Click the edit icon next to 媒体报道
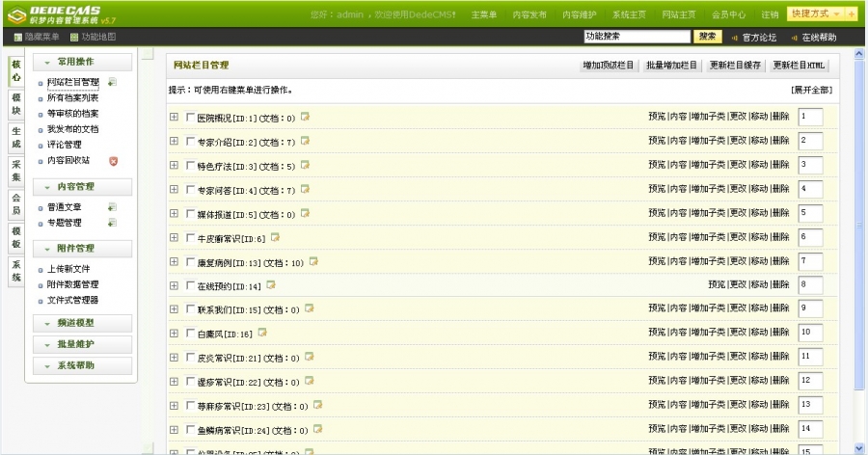The height and width of the screenshot is (455, 868). tap(305, 214)
